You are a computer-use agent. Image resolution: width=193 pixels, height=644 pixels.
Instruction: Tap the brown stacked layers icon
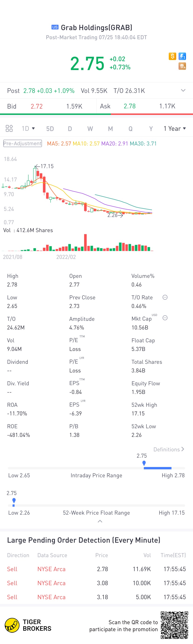182,66
